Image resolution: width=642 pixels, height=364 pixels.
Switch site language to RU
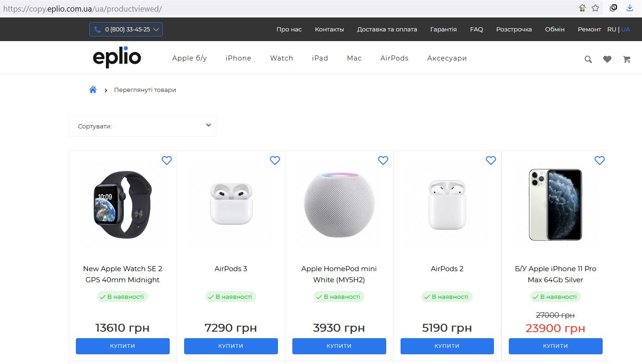click(611, 29)
